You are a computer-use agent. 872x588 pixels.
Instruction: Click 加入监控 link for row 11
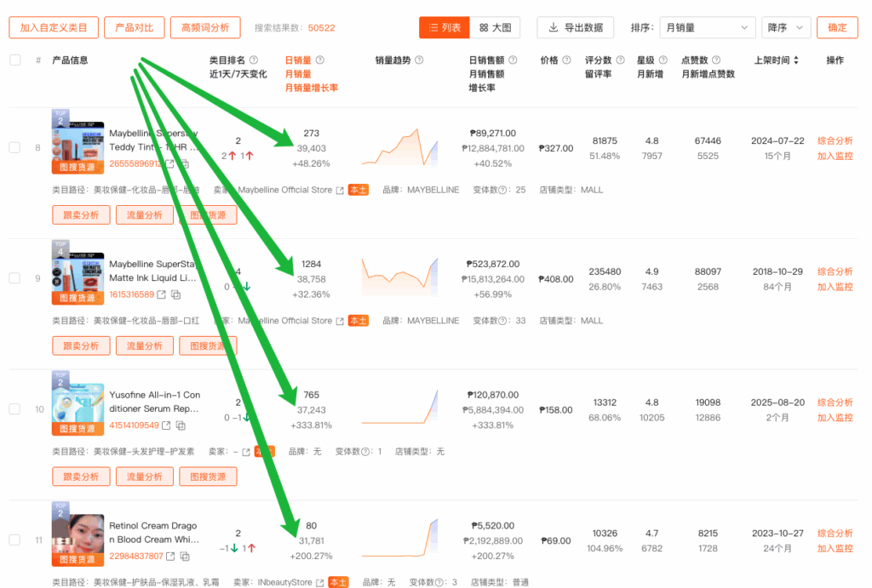(x=835, y=549)
